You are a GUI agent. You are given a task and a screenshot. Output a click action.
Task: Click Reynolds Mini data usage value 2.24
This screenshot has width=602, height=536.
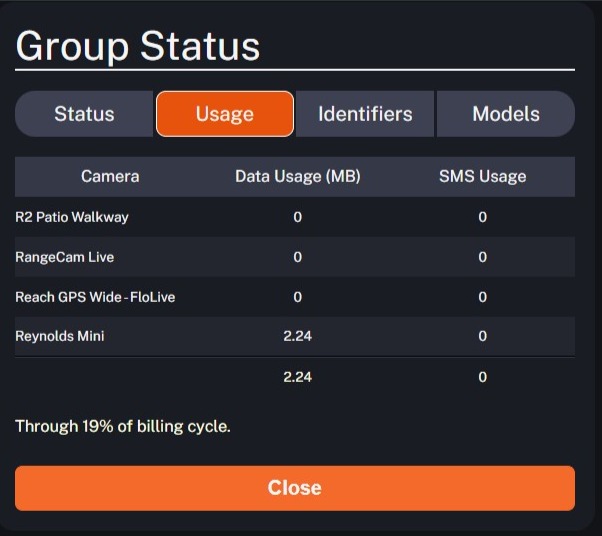pyautogui.click(x=297, y=337)
